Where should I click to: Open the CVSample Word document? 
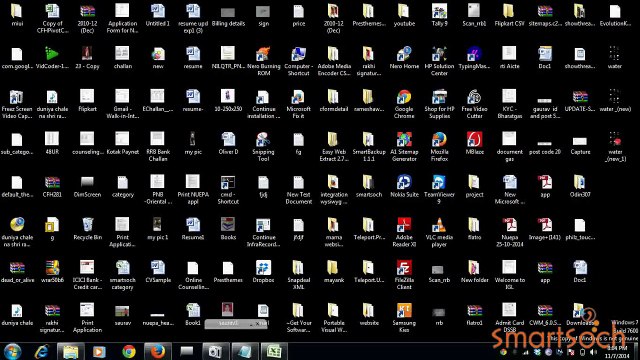tap(158, 268)
